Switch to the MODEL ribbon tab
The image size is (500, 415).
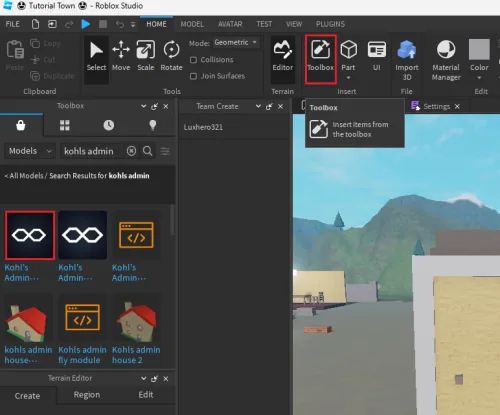pos(192,24)
